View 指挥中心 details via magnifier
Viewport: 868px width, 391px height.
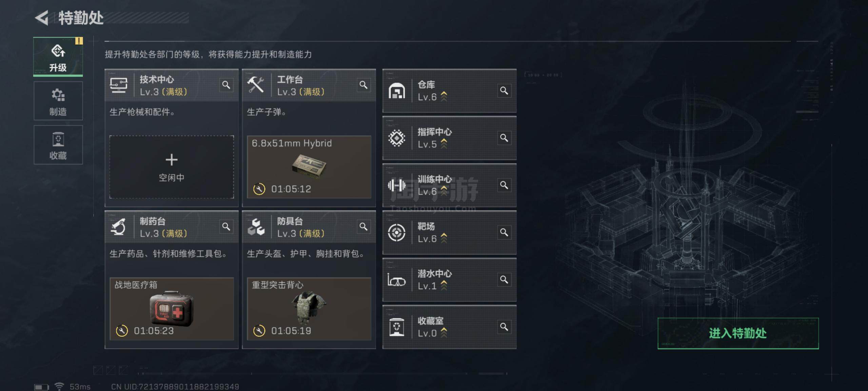504,138
